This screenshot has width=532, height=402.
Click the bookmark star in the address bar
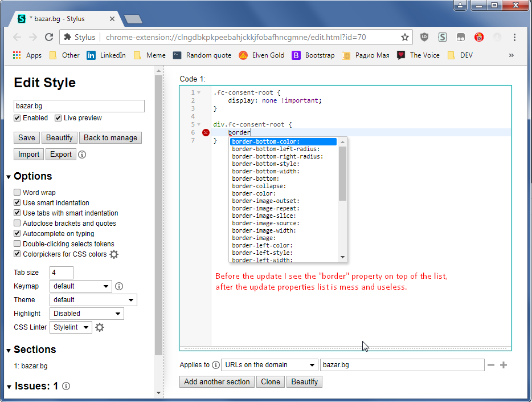point(405,36)
